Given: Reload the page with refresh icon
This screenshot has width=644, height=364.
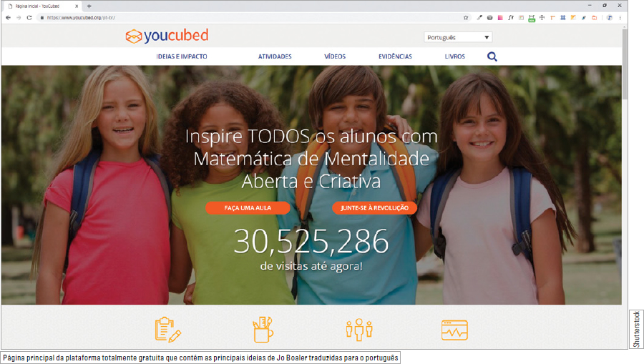Looking at the screenshot, I should (x=29, y=17).
